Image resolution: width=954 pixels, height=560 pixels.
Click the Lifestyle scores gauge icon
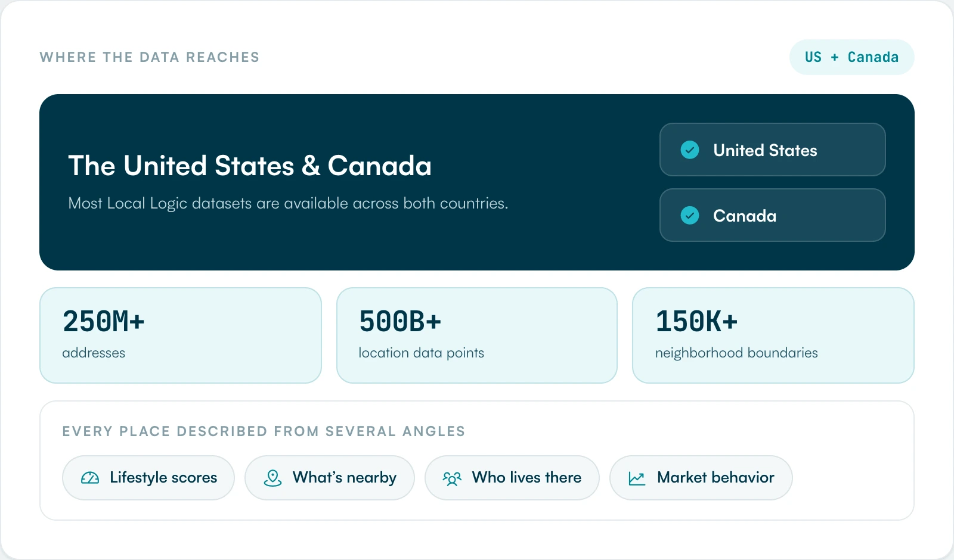pos(90,478)
